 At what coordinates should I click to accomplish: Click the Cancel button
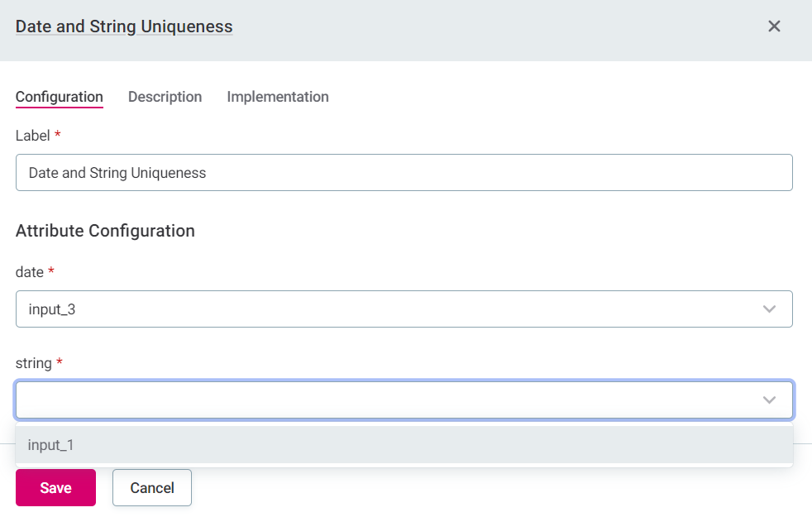pyautogui.click(x=151, y=487)
